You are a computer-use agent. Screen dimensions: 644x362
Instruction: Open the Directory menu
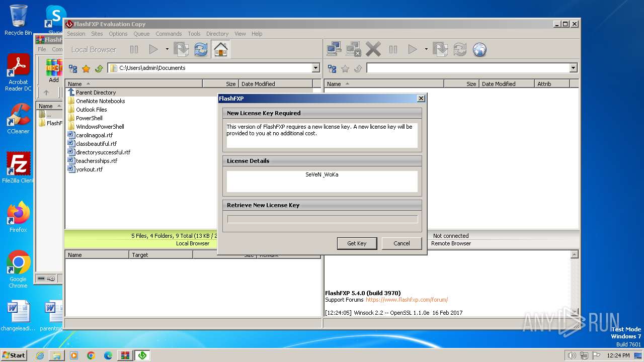pos(217,34)
